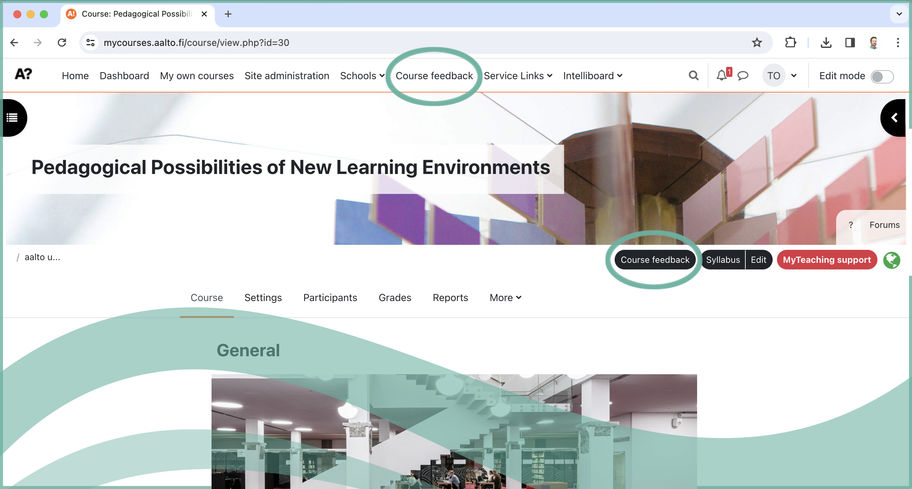Expand the Schools dropdown menu
Viewport: 912px width, 489px height.
[x=362, y=76]
